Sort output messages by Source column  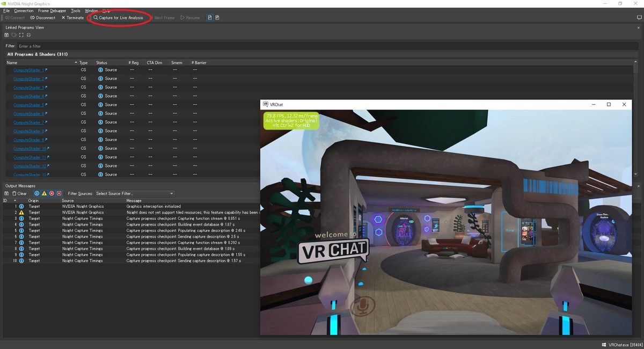coord(68,201)
